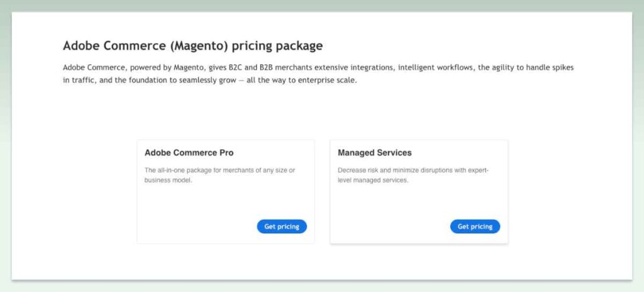Select the Adobe Commerce Pro card title
The width and height of the screenshot is (644, 292).
coord(189,152)
